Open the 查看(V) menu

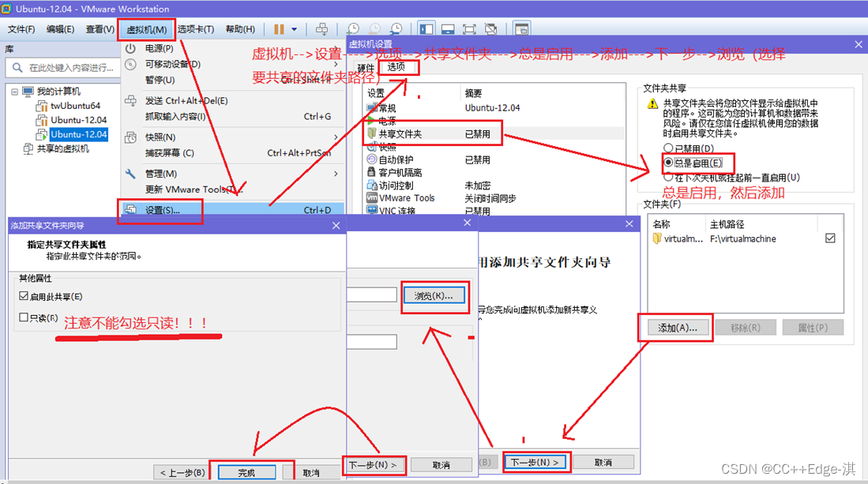100,29
